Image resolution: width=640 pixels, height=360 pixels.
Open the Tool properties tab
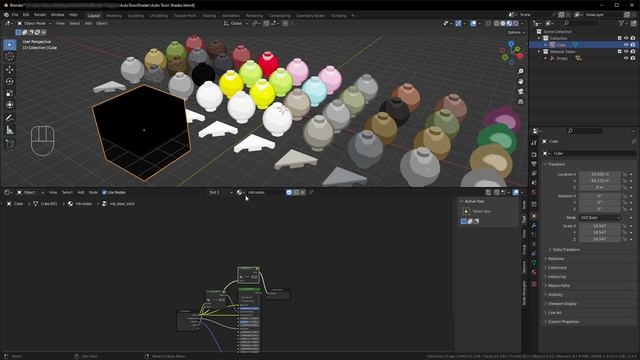point(534,143)
